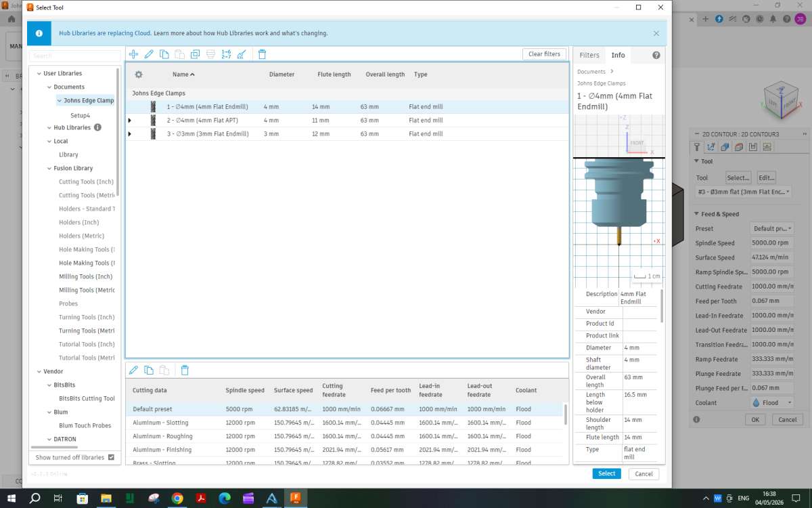
Task: Collapse the Vendor tree node
Action: (x=39, y=371)
